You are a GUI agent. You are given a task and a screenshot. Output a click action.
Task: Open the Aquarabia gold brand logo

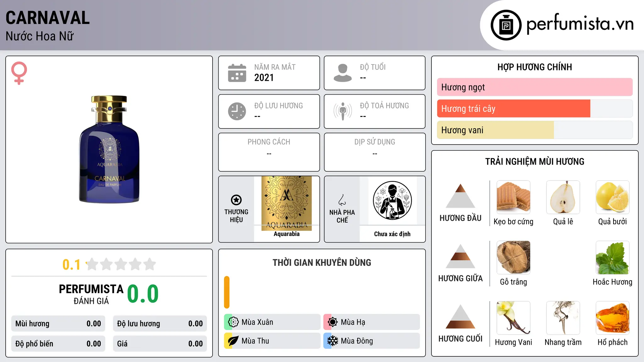click(x=286, y=203)
